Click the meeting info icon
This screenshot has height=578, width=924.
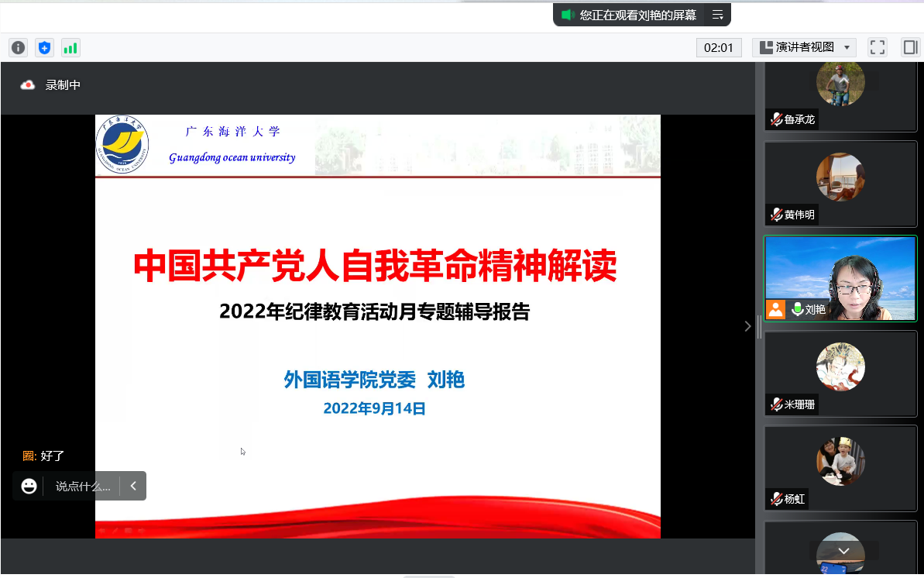click(x=18, y=48)
